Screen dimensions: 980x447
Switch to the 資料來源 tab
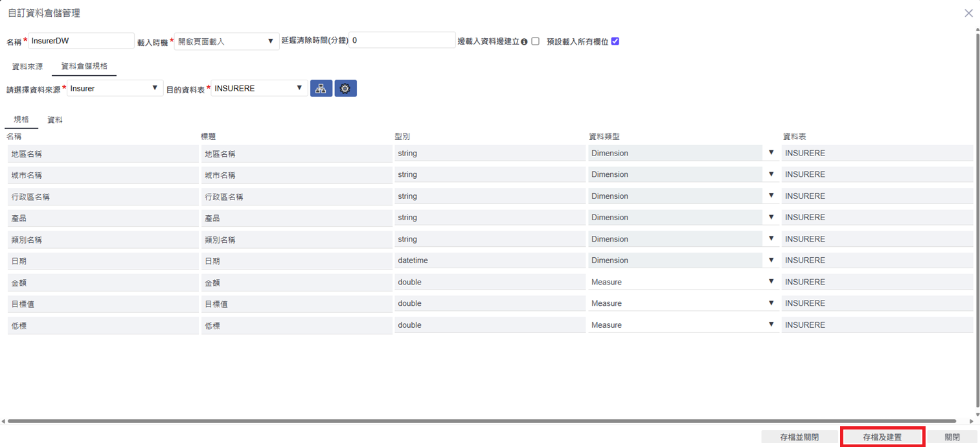[x=27, y=66]
